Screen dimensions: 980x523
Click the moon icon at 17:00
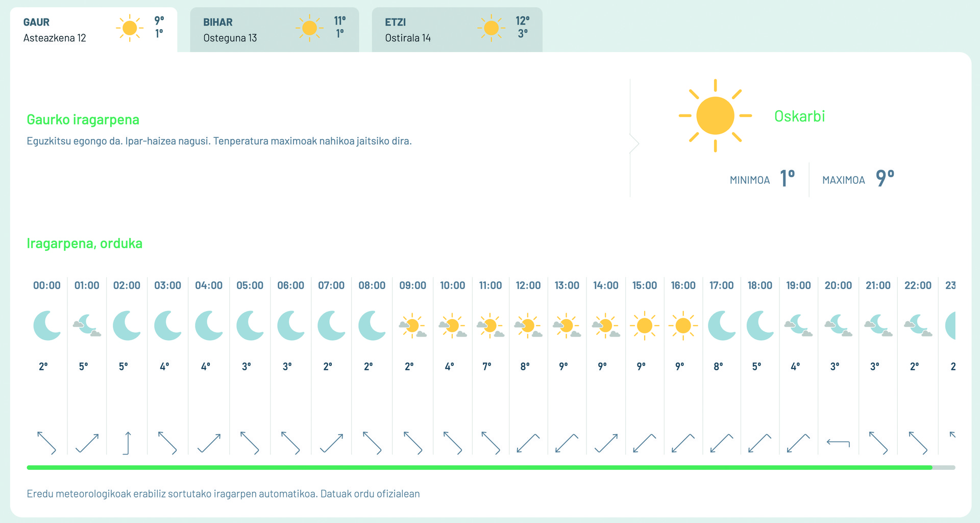point(722,325)
